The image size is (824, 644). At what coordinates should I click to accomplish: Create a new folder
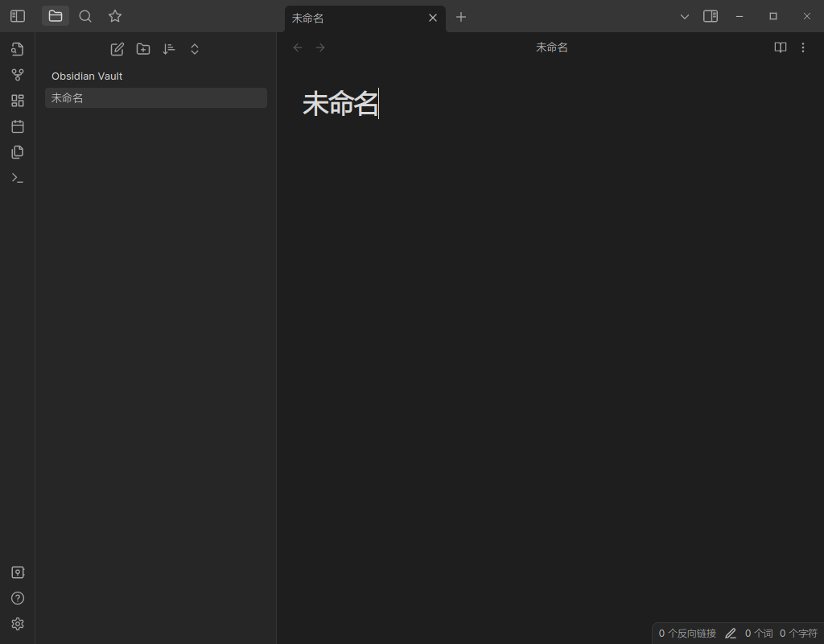point(143,49)
